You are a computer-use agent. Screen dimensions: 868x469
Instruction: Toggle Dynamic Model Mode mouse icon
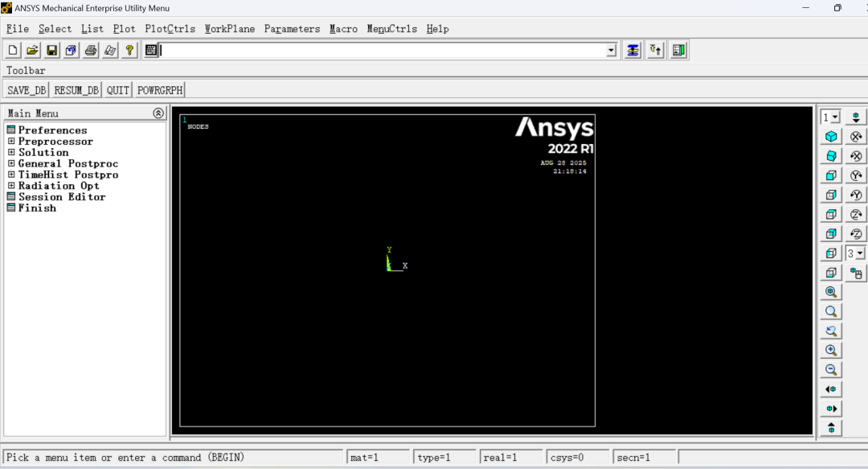point(856,272)
